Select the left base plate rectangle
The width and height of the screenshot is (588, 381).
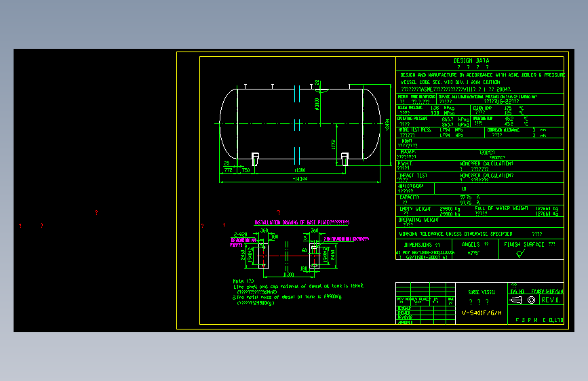point(263,256)
